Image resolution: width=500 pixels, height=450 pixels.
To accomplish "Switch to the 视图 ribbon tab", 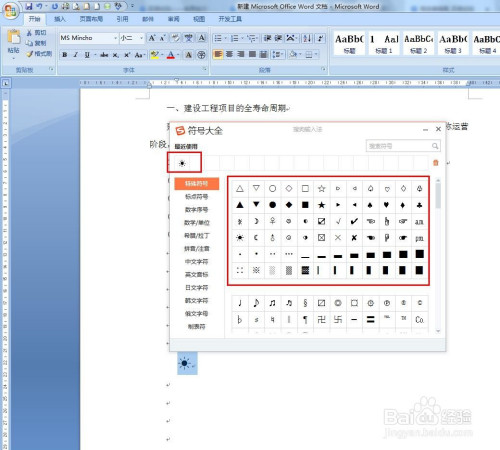I will click(199, 19).
